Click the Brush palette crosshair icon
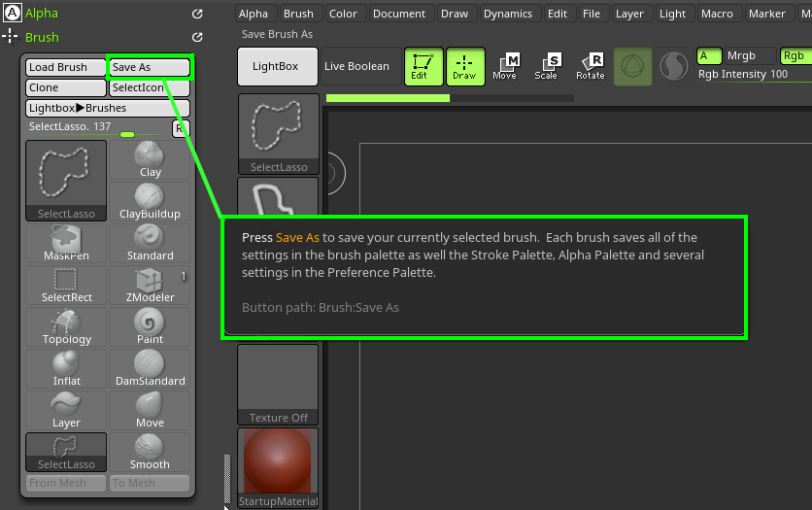812x510 pixels. point(11,37)
